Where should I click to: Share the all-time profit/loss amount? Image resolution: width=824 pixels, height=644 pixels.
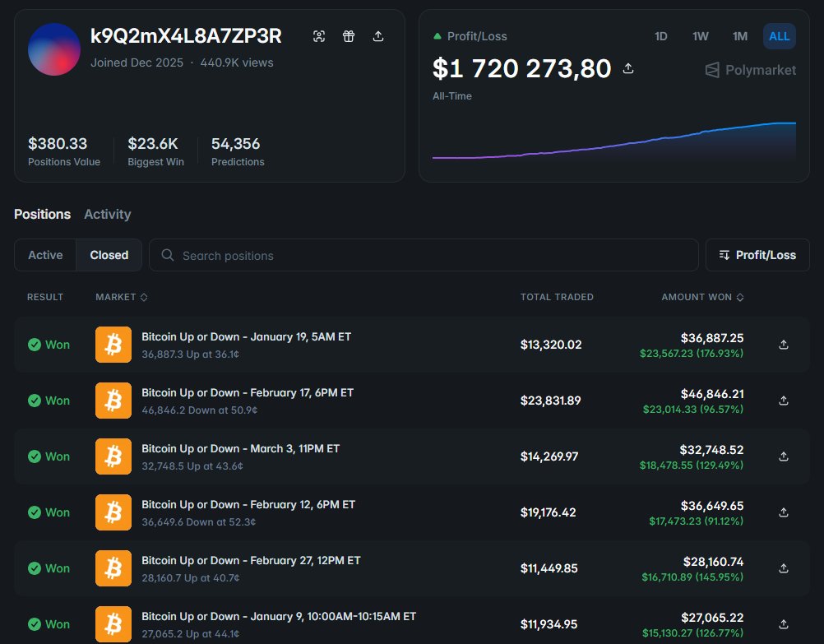[x=628, y=68]
